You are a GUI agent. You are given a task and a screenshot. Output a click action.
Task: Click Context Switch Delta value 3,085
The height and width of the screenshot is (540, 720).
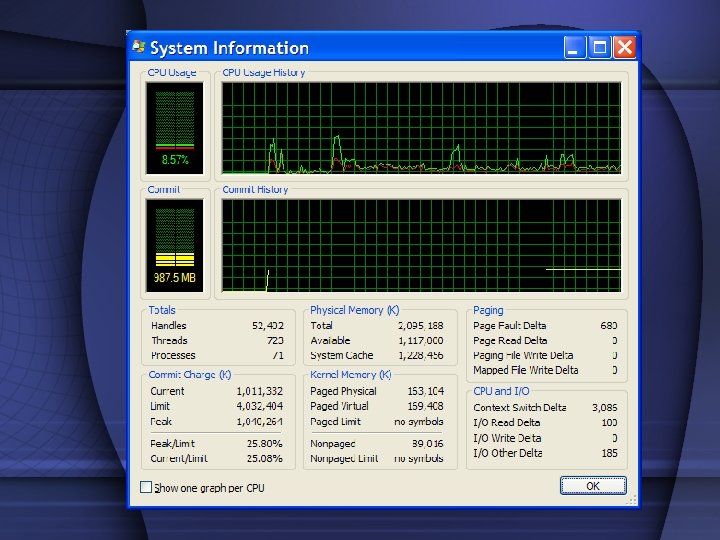click(604, 407)
